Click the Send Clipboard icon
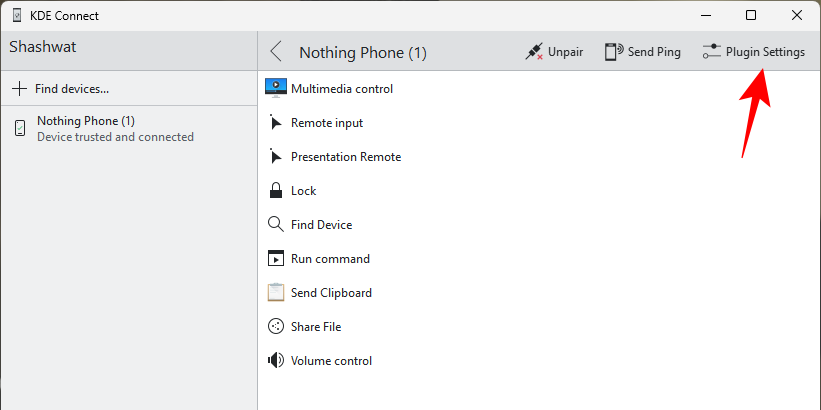 (276, 293)
